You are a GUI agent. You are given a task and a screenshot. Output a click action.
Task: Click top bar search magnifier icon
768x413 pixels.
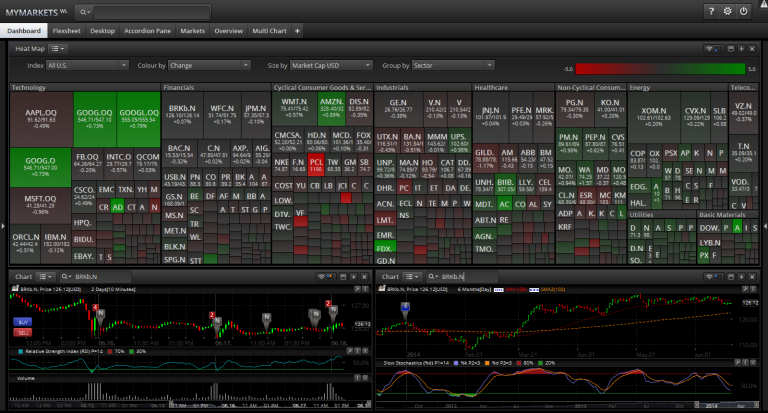click(84, 12)
